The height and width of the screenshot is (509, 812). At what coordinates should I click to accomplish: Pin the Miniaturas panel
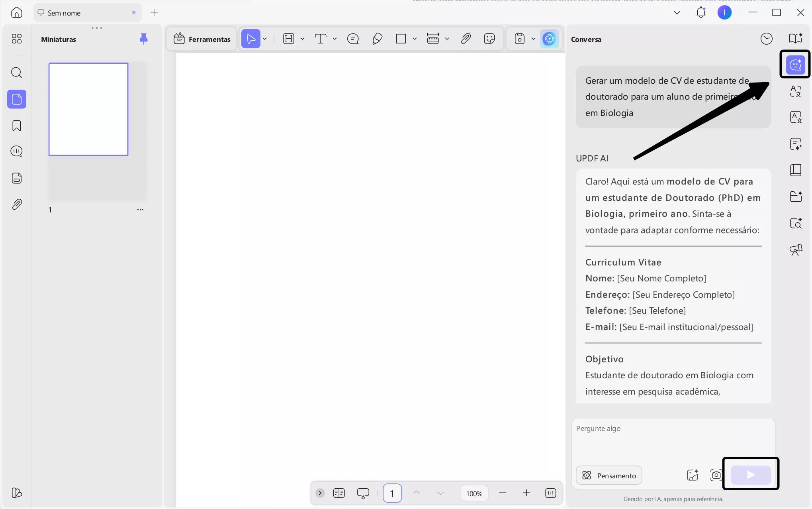143,38
